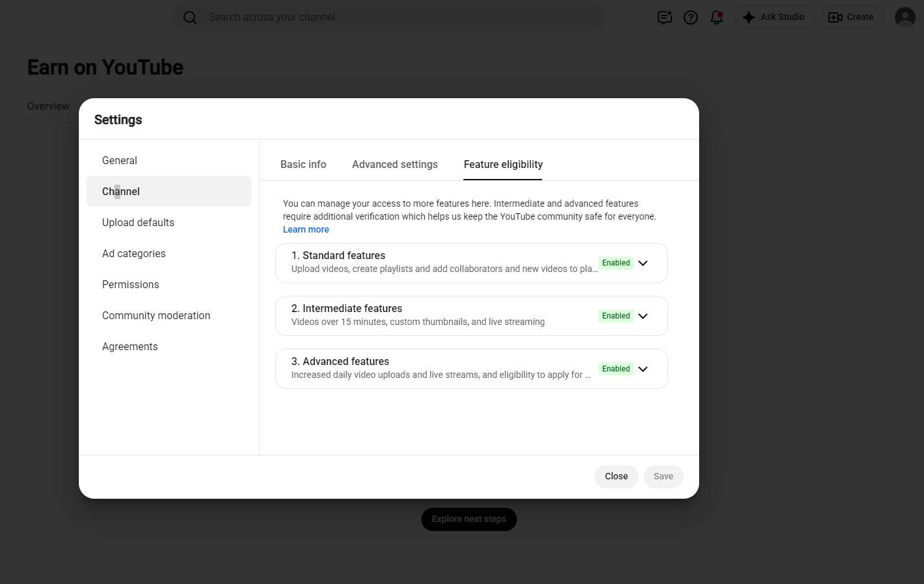
Task: Open Ad categories settings
Action: 169,253
